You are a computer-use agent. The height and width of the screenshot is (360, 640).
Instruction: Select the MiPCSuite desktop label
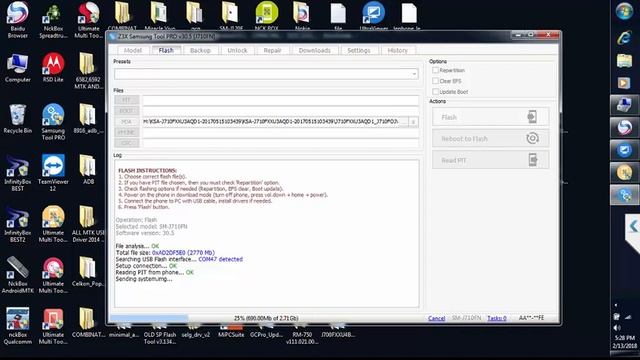coord(231,334)
